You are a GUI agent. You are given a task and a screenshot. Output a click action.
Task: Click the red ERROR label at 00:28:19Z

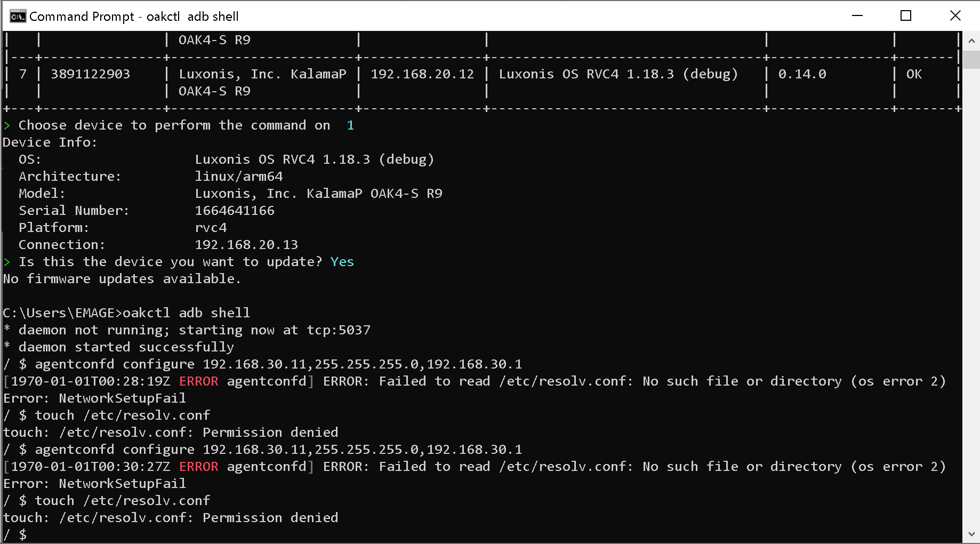[x=198, y=381]
